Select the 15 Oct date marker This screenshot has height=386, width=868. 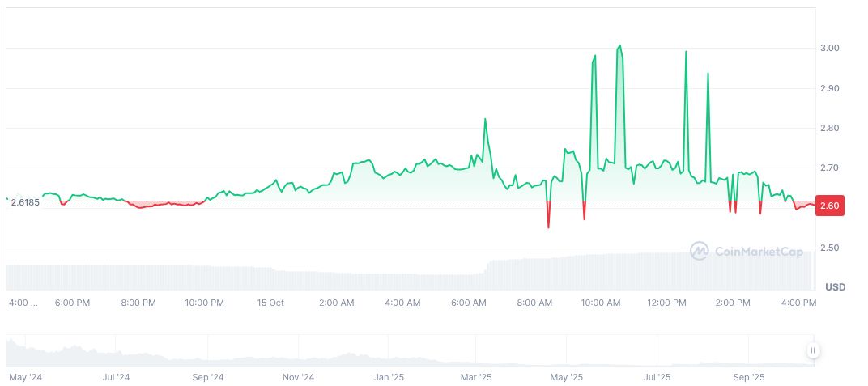270,303
